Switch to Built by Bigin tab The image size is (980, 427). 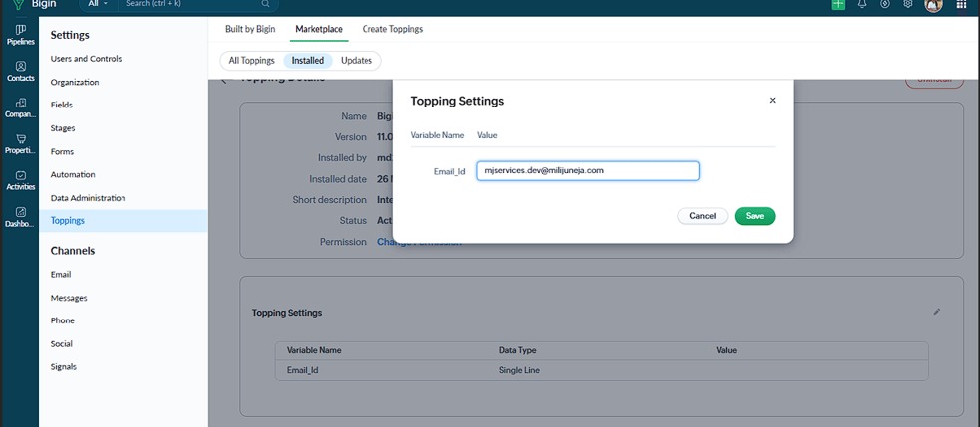[250, 29]
